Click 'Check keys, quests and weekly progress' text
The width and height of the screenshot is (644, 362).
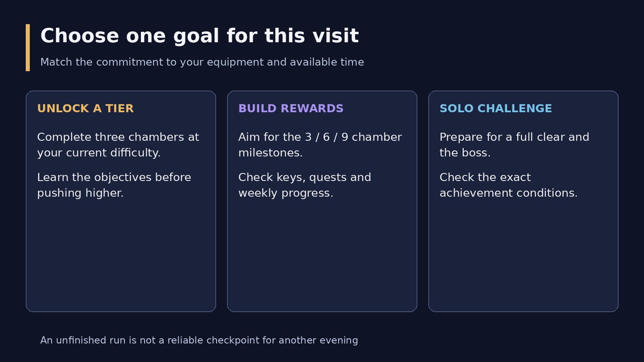pyautogui.click(x=305, y=185)
